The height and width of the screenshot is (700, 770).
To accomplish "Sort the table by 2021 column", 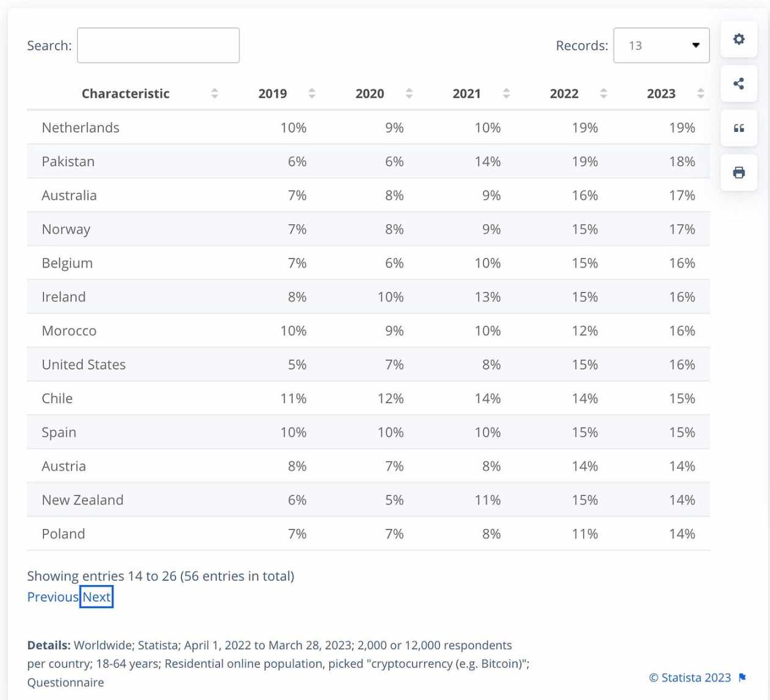I will [506, 93].
